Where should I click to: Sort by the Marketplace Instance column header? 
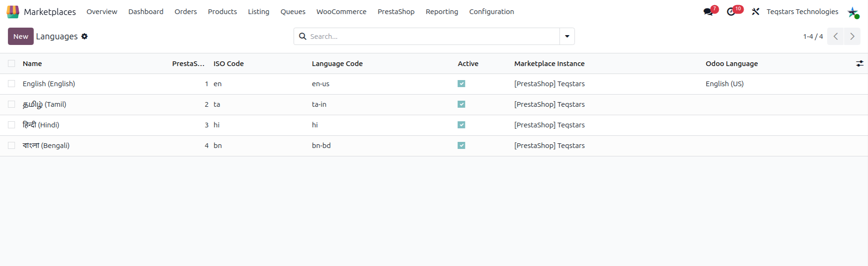pyautogui.click(x=549, y=64)
